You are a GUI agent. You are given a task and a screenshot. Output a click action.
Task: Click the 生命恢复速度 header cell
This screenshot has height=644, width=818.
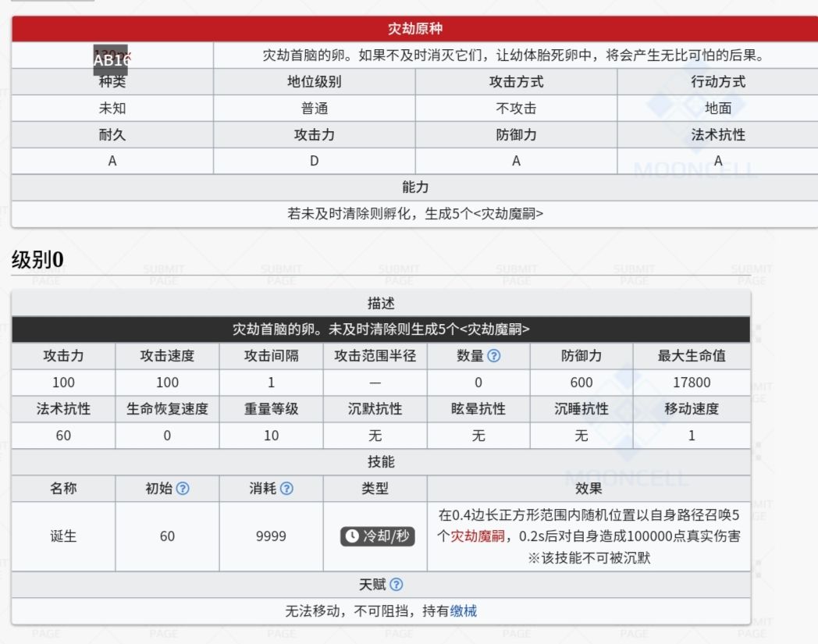pos(167,408)
